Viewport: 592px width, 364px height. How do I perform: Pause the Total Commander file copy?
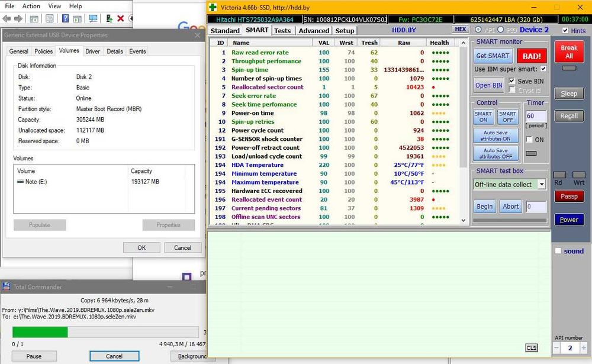point(34,356)
